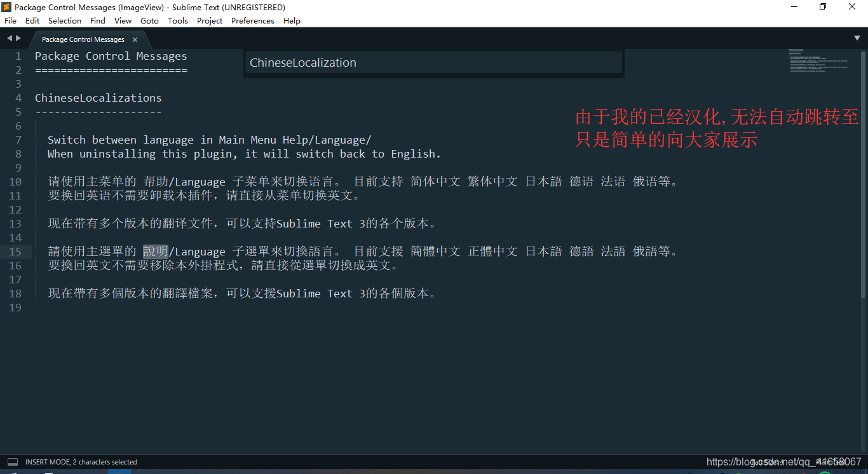868x474 pixels.
Task: Go to previous tab with left arrow
Action: click(x=10, y=38)
